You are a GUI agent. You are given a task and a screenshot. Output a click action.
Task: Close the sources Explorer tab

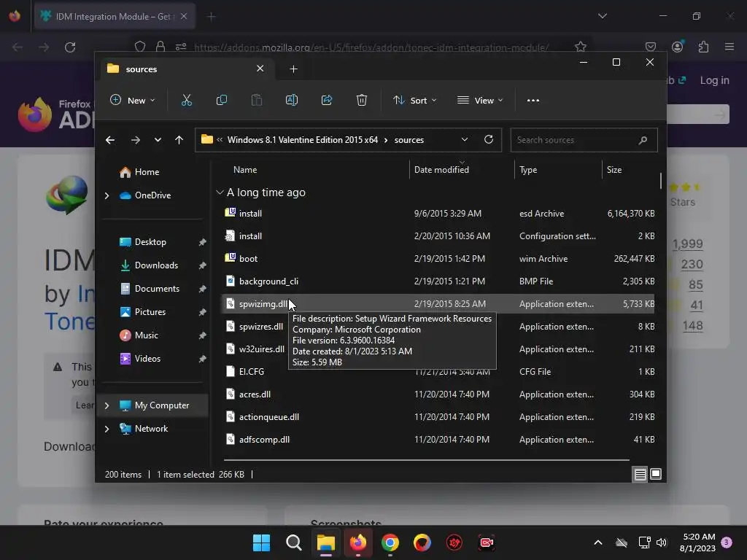[x=260, y=69]
